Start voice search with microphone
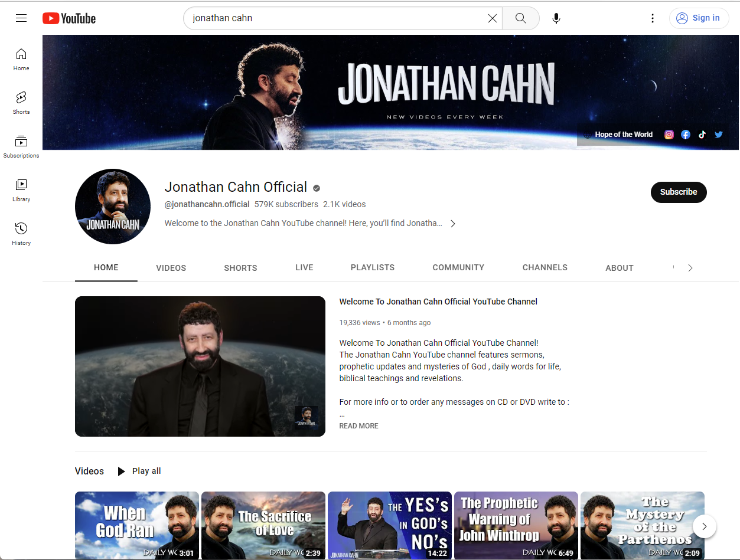 [556, 18]
